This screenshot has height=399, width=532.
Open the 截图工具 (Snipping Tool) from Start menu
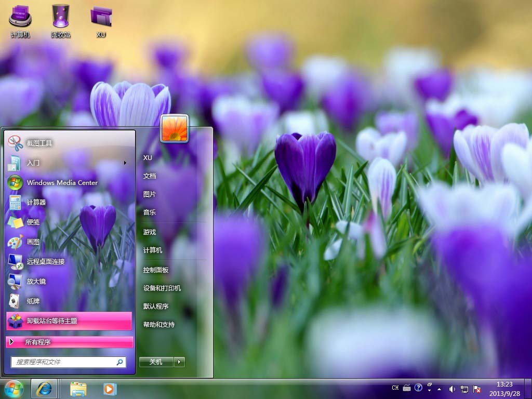coord(39,143)
